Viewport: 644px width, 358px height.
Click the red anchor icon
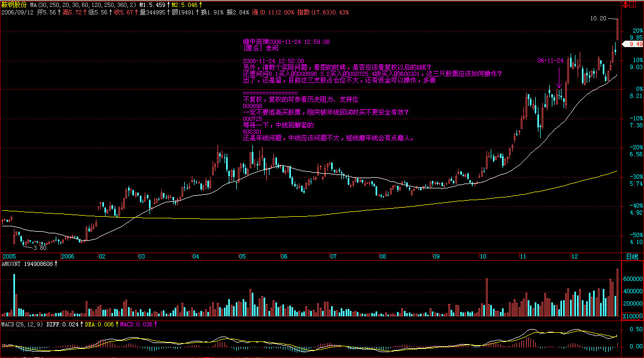point(625,5)
